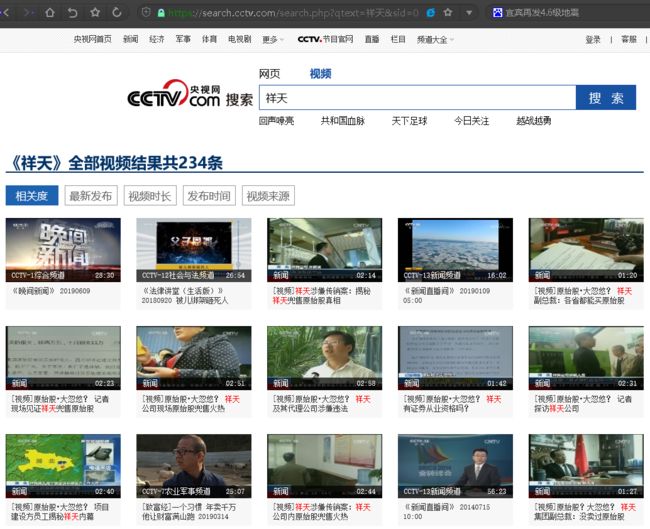Screen dimensions: 650x529
Task: Open the 《晚间新闻》20190609 title link
Action: point(51,291)
